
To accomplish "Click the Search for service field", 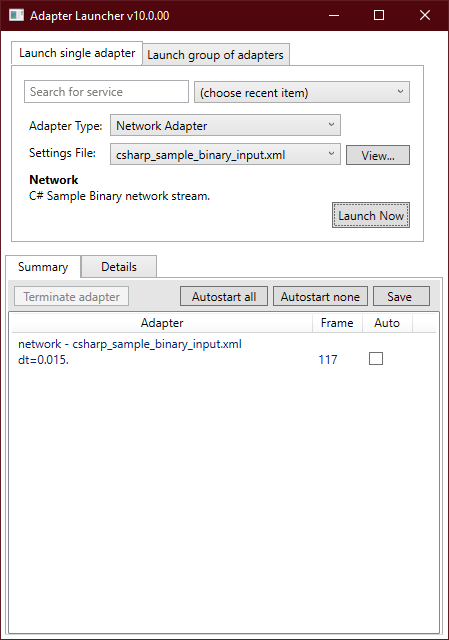I will click(106, 92).
